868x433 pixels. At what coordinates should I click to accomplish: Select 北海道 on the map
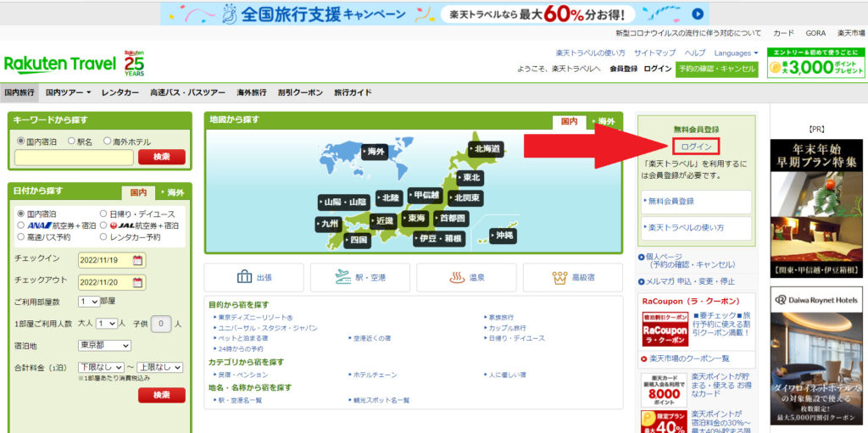486,148
